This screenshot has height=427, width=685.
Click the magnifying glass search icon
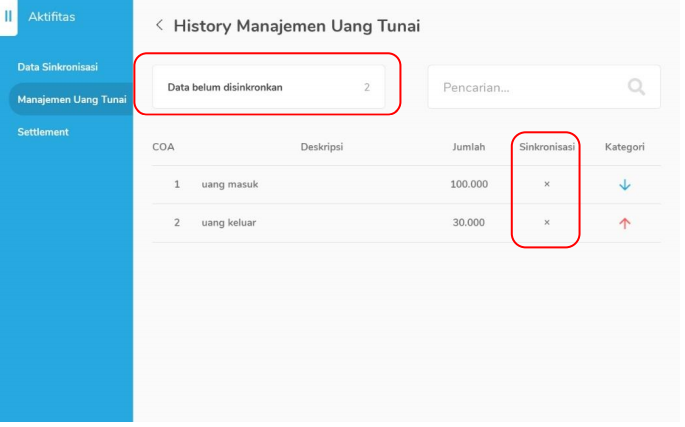coord(636,87)
